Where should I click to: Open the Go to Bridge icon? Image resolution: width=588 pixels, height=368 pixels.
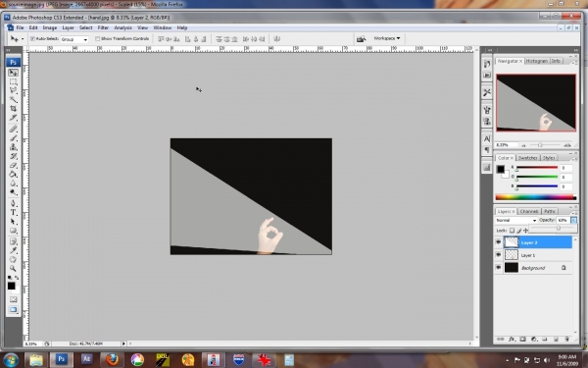(x=361, y=38)
